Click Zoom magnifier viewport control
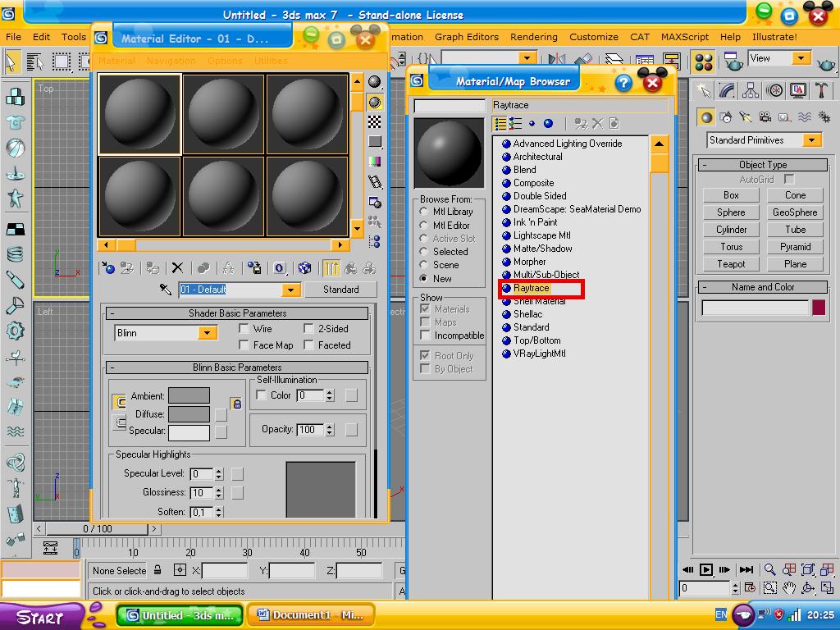This screenshot has width=840, height=630. click(769, 569)
